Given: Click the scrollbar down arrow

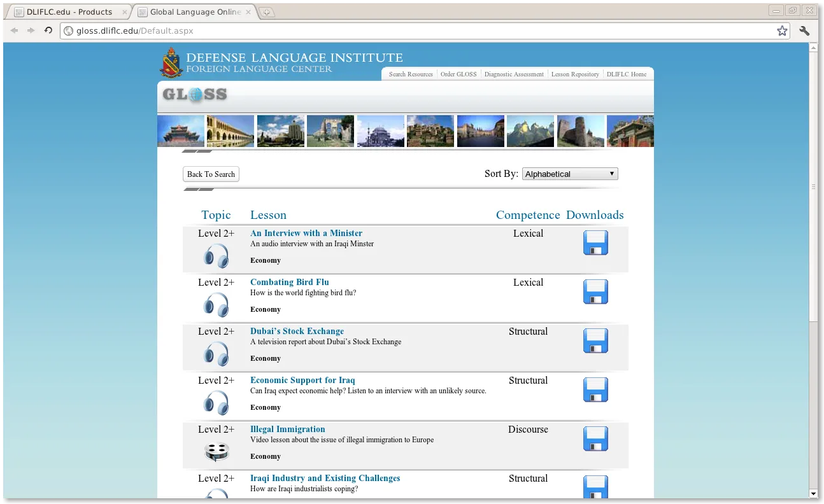Looking at the screenshot, I should click(x=813, y=494).
